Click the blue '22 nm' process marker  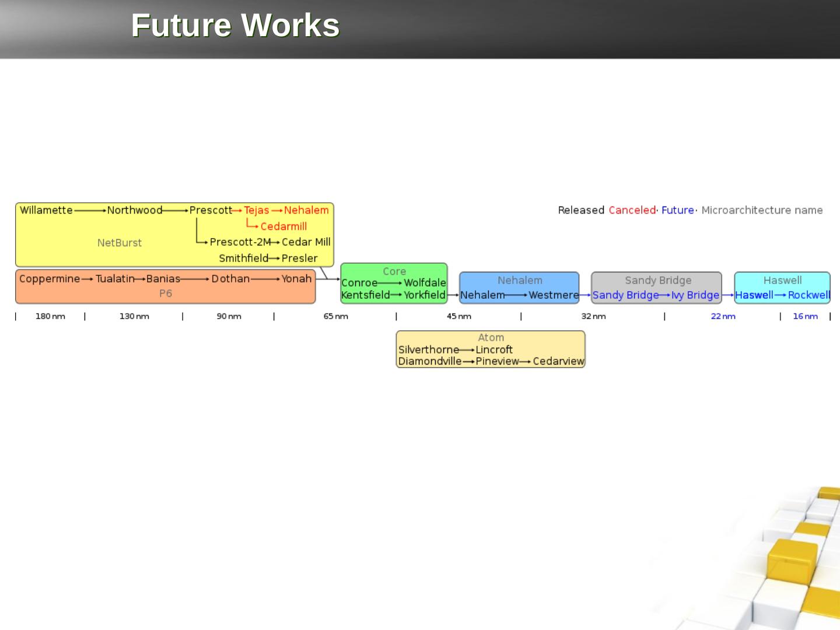[723, 316]
